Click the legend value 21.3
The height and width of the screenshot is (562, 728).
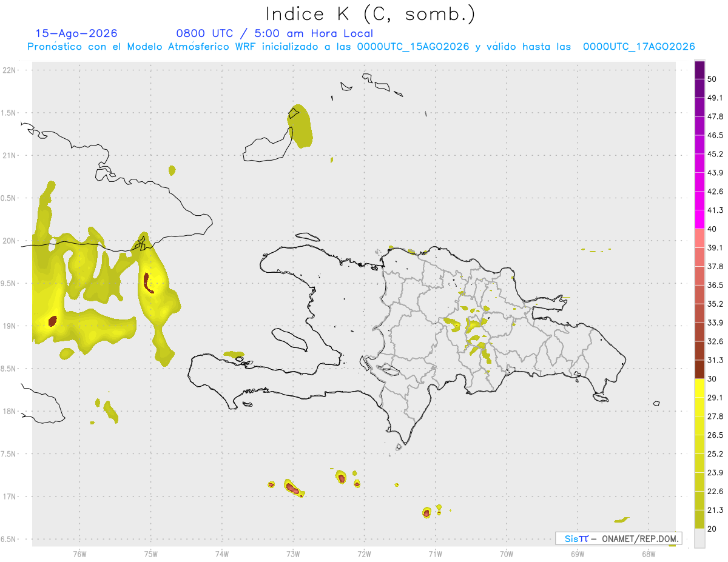[x=715, y=510]
